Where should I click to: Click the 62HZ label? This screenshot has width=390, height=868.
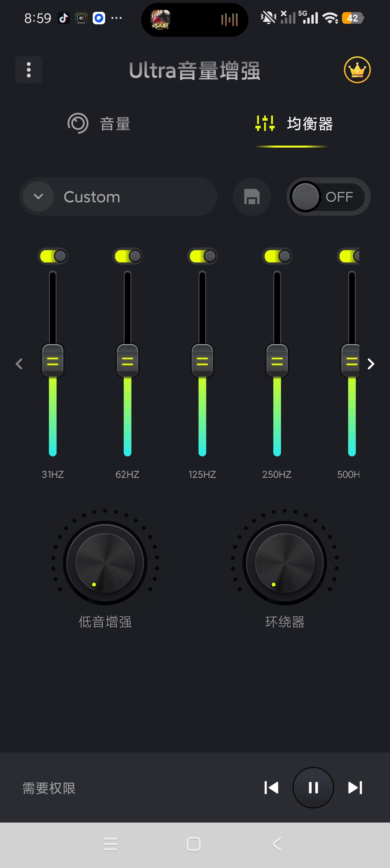click(x=128, y=474)
